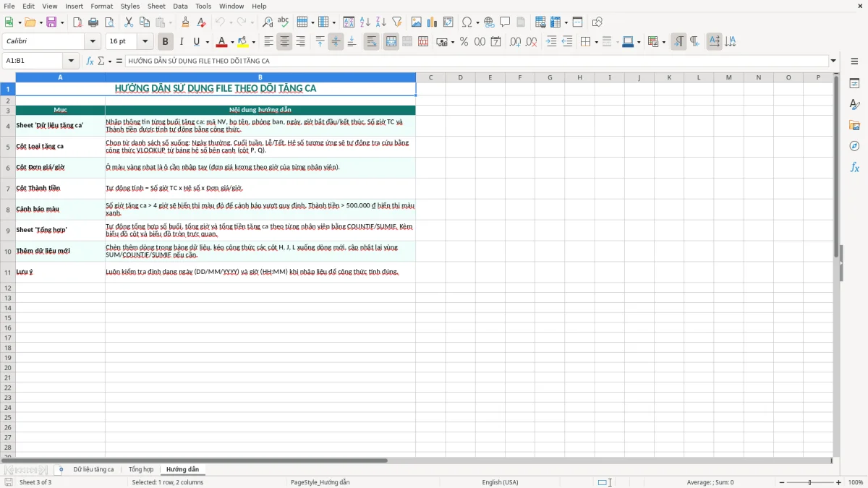Viewport: 868px width, 488px height.
Task: Open Borders dropdown arrow
Action: (x=595, y=42)
